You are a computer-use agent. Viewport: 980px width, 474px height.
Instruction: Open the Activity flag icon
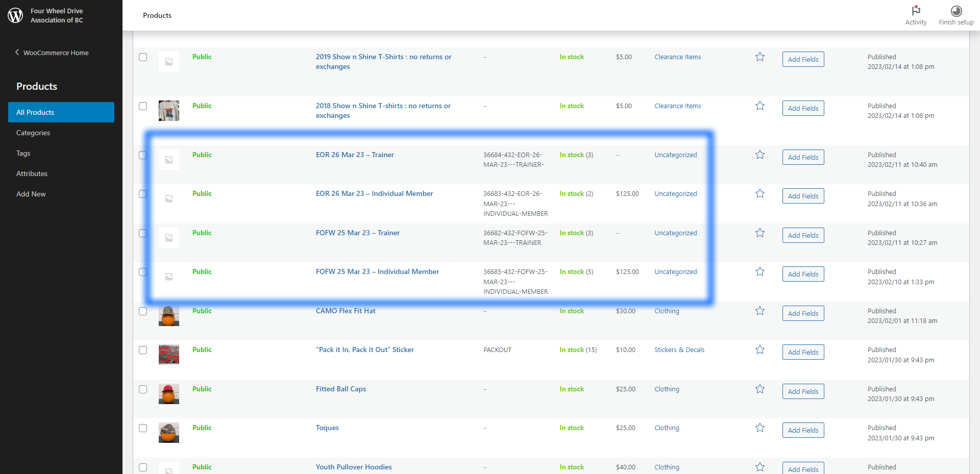pyautogui.click(x=916, y=11)
